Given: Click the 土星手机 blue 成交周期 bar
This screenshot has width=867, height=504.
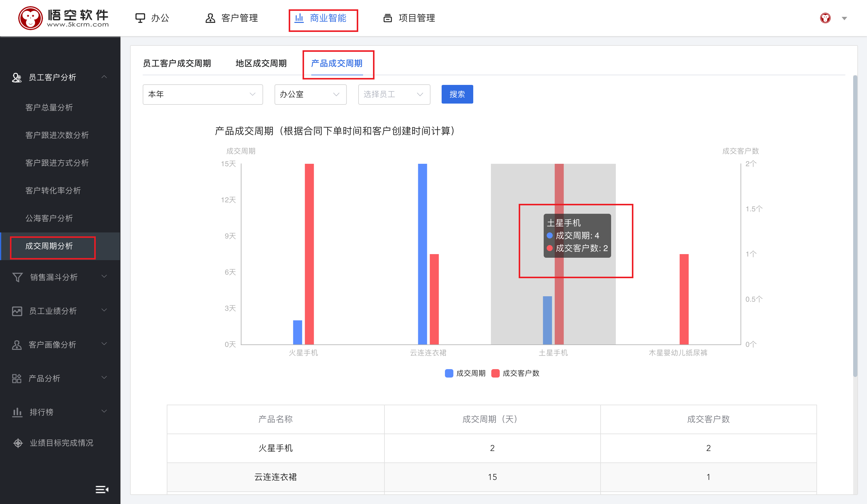Looking at the screenshot, I should (547, 320).
